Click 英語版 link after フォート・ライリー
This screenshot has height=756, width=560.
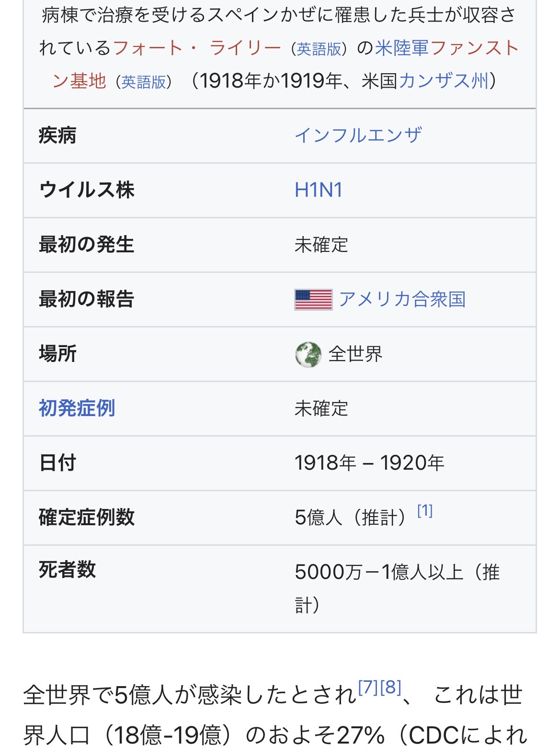click(x=319, y=49)
